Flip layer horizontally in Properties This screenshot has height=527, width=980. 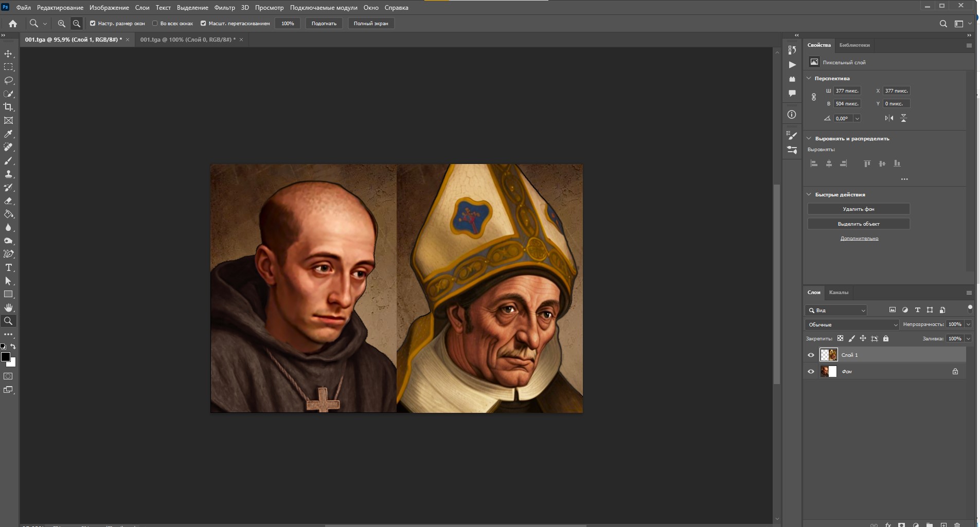coord(889,118)
